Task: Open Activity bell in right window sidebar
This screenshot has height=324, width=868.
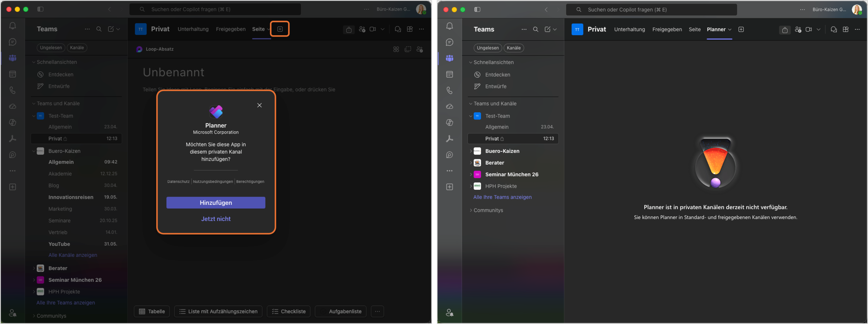Action: pyautogui.click(x=450, y=26)
